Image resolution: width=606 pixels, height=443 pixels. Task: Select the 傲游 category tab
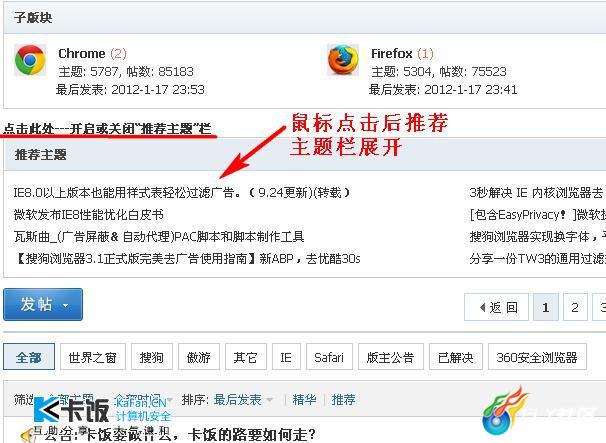coord(199,357)
